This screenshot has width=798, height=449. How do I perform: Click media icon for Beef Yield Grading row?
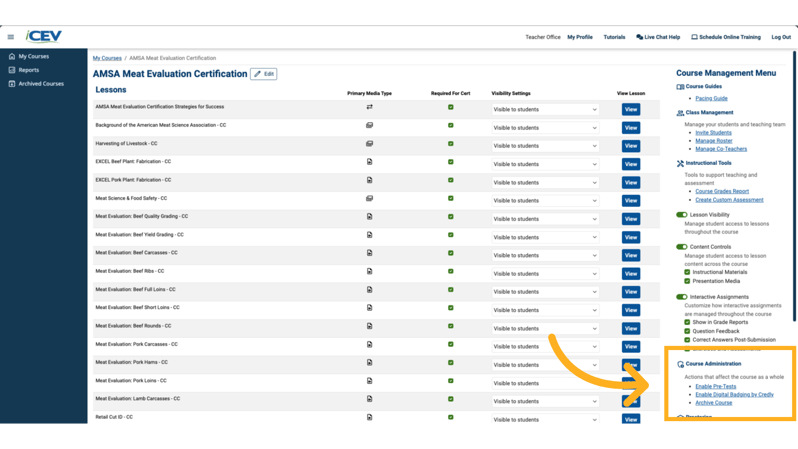click(369, 235)
